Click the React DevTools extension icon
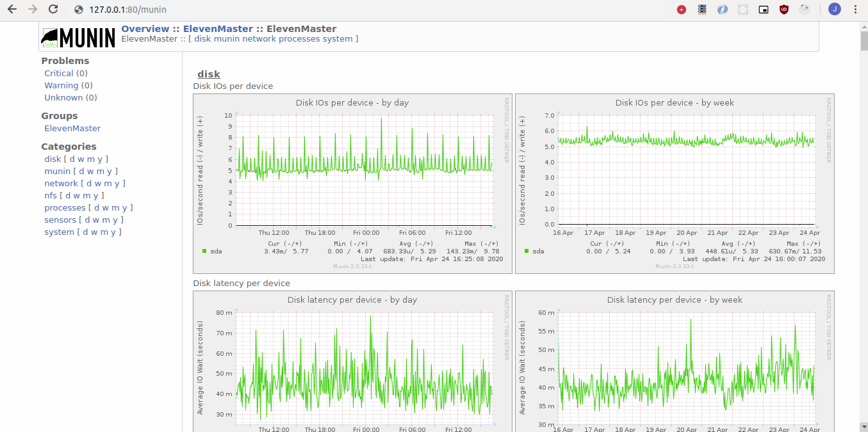 click(742, 10)
